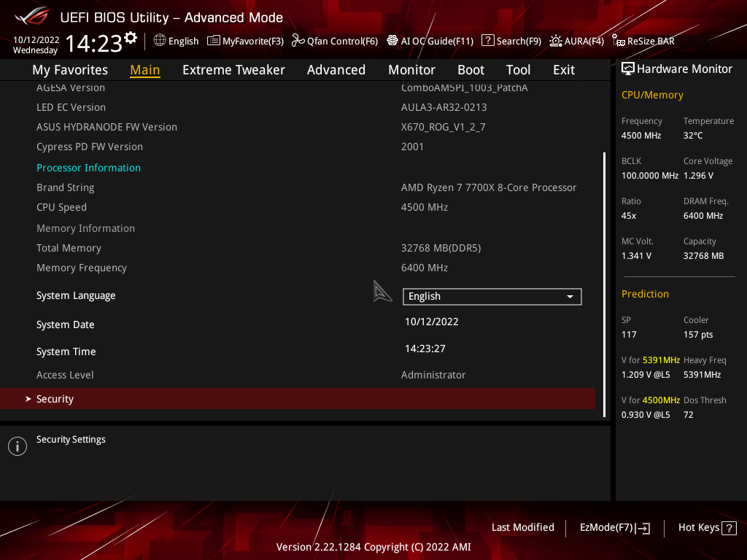The height and width of the screenshot is (560, 747).
Task: Click the Memory Frequency label
Action: [x=82, y=268]
